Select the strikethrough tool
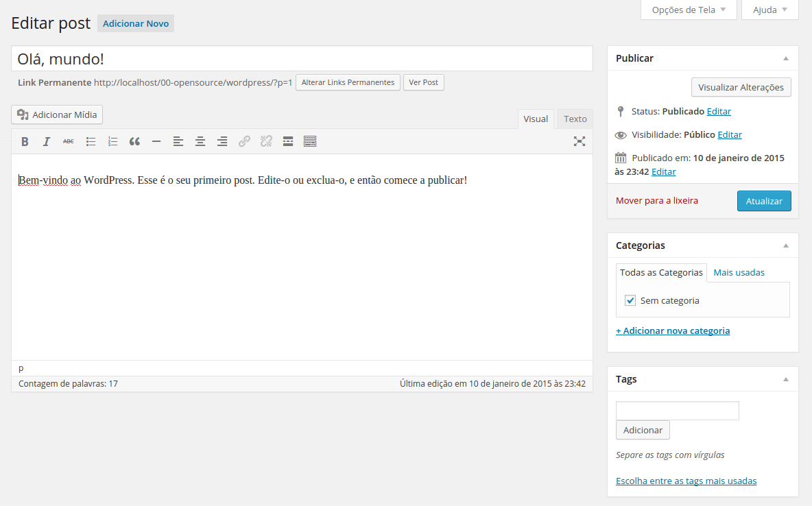Image resolution: width=812 pixels, height=506 pixels. tap(69, 141)
